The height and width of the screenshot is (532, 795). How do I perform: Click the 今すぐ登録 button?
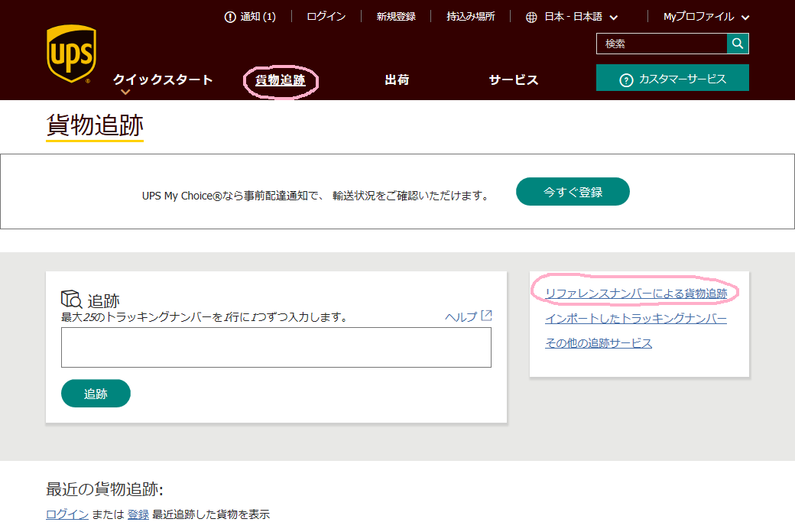573,192
